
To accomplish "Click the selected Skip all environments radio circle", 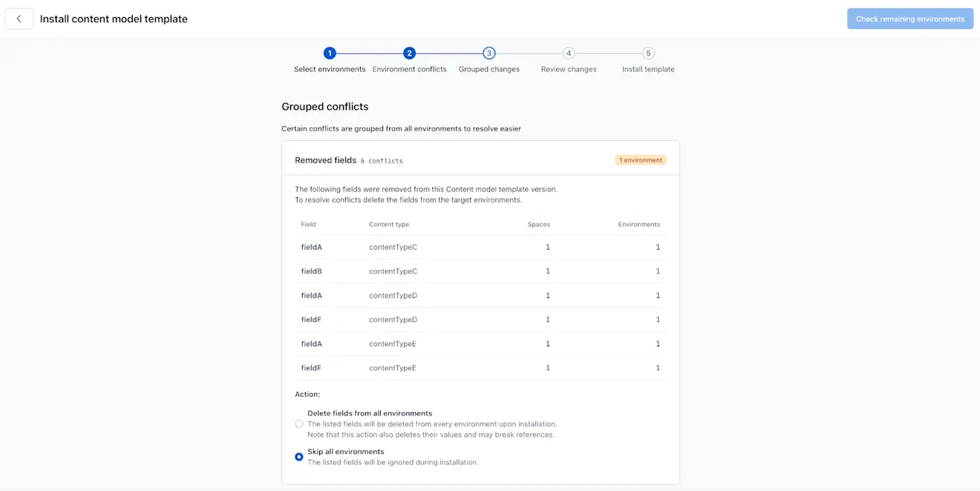I will [299, 456].
